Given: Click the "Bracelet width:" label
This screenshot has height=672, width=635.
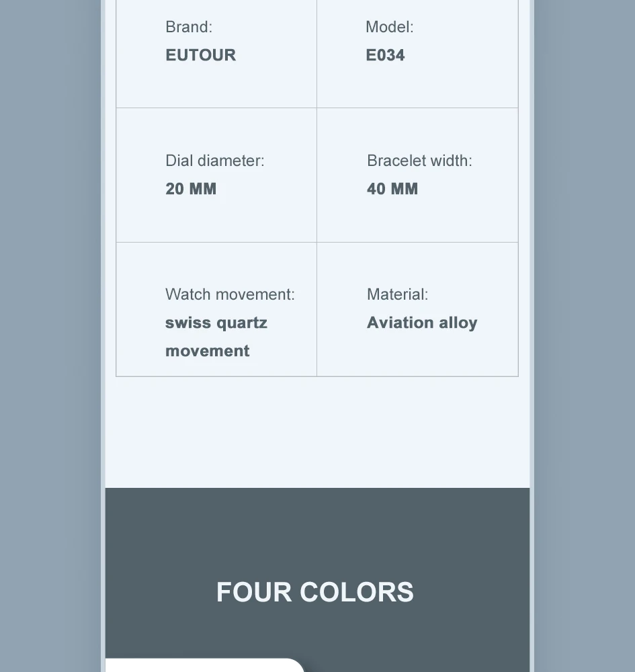Looking at the screenshot, I should click(419, 161).
